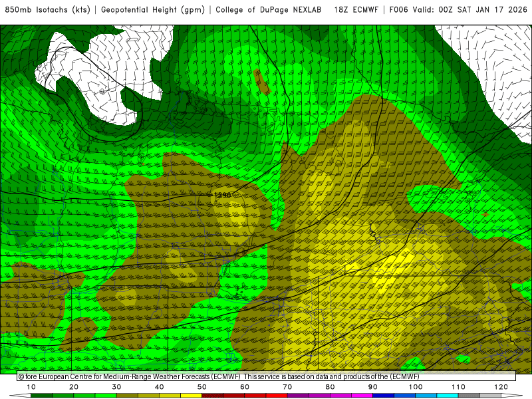Click the bright red swatch just left of 70
Viewport: 532px width, 399px height.
pyautogui.click(x=277, y=396)
